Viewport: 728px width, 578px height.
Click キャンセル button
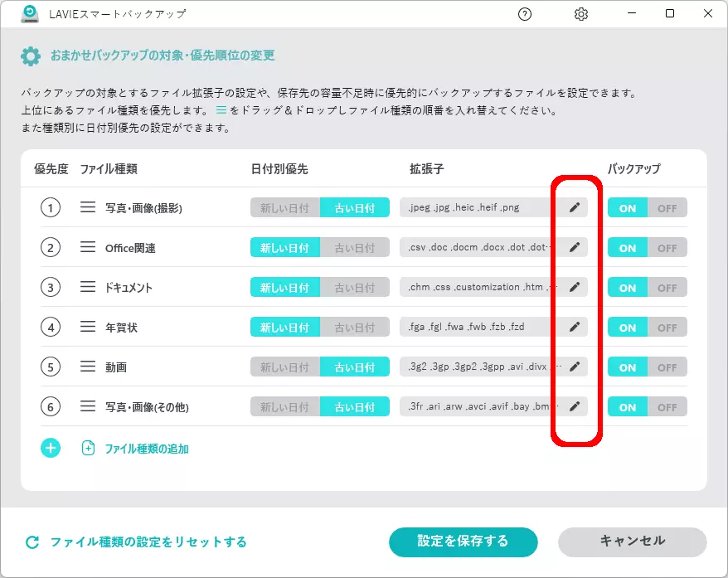[633, 542]
